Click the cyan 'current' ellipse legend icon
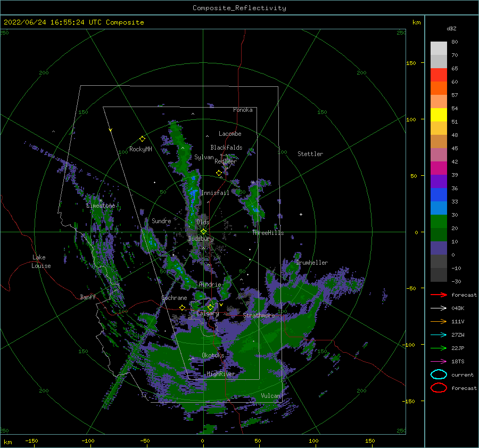479x448 pixels. click(439, 374)
